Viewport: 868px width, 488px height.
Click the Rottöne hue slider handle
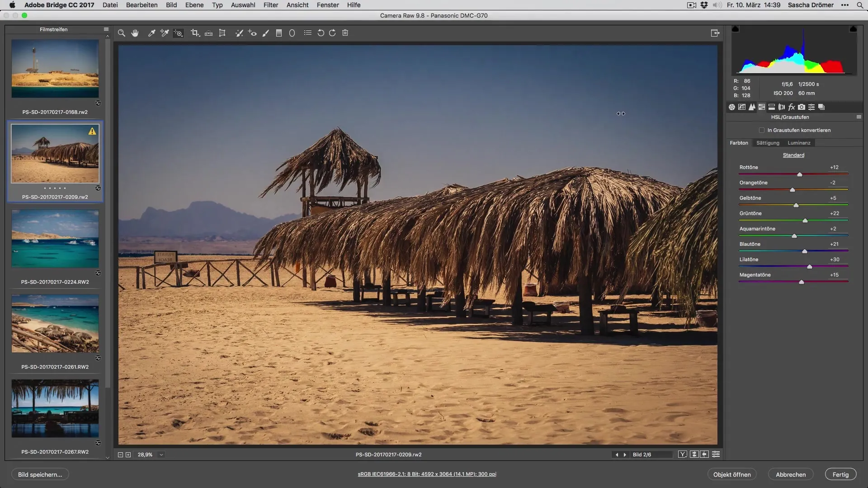pyautogui.click(x=799, y=174)
